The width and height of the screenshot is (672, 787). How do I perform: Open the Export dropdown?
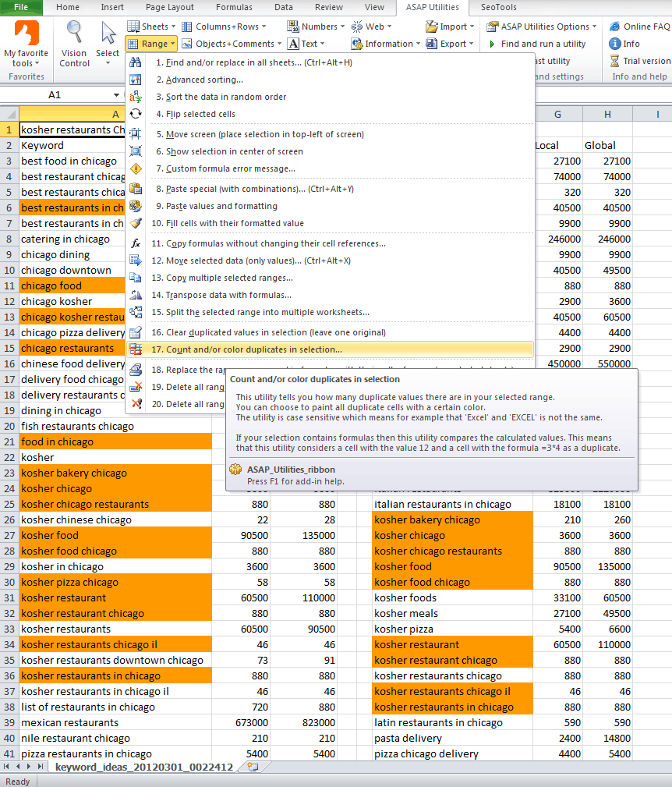tap(450, 44)
